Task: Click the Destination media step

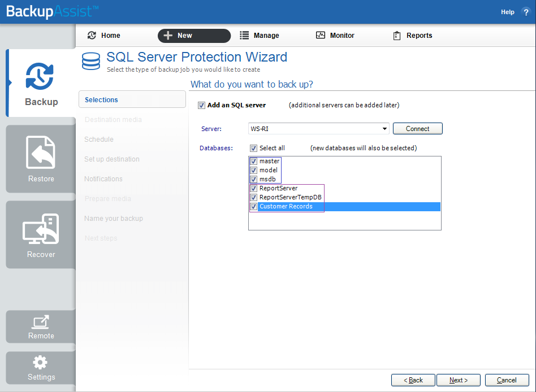Action: (x=113, y=120)
